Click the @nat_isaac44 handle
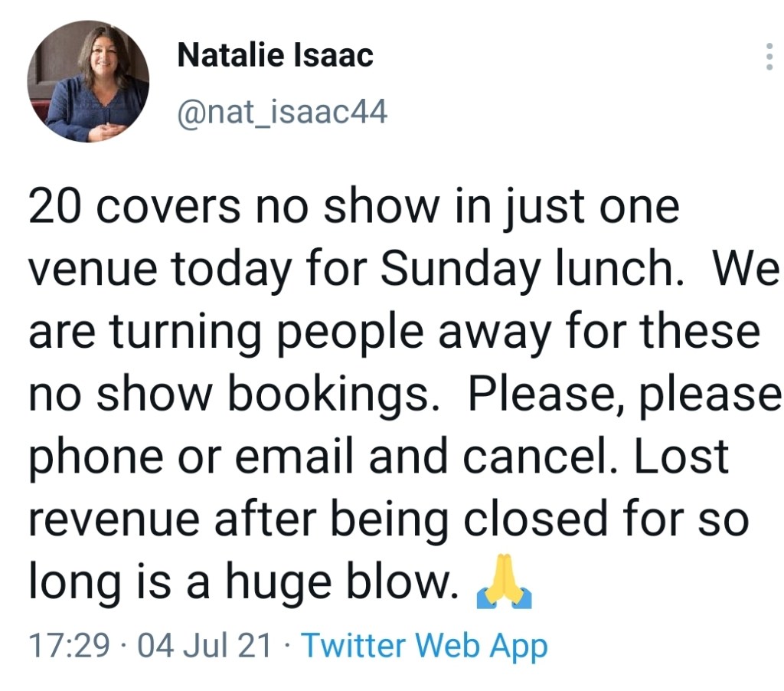The height and width of the screenshot is (691, 784). coord(282,113)
